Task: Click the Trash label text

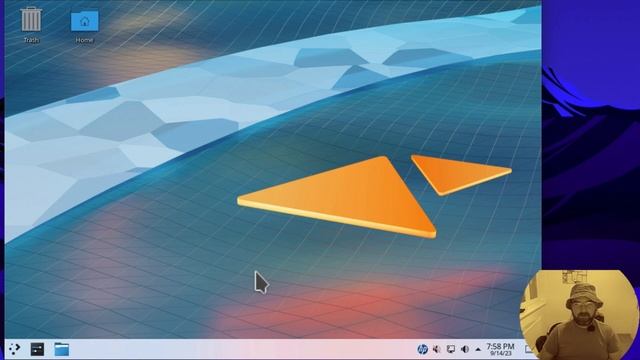Action: 31,40
